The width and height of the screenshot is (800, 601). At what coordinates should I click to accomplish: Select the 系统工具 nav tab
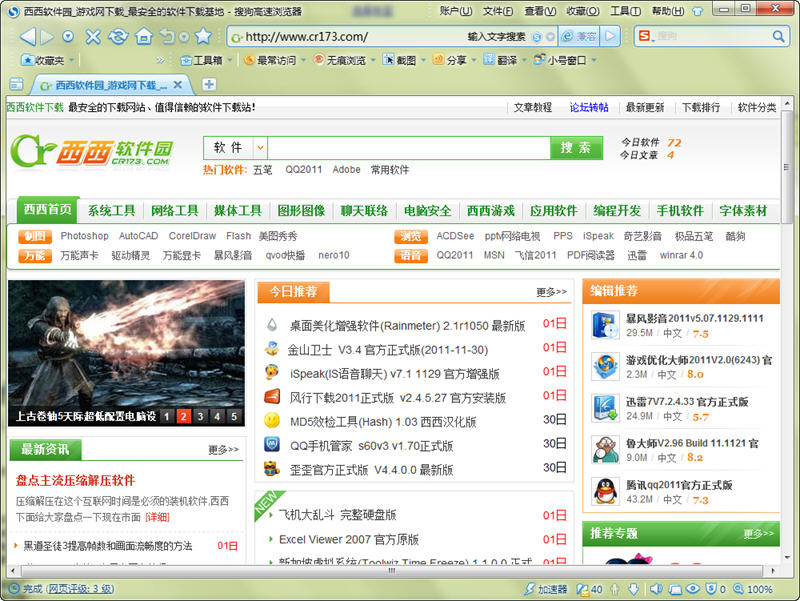coord(111,211)
